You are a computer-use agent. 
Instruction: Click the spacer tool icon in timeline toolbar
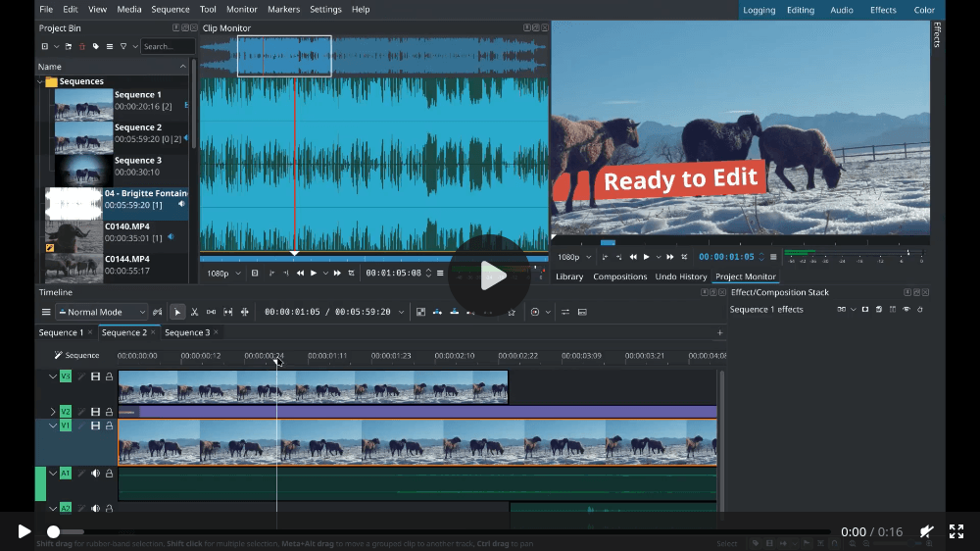pos(211,312)
